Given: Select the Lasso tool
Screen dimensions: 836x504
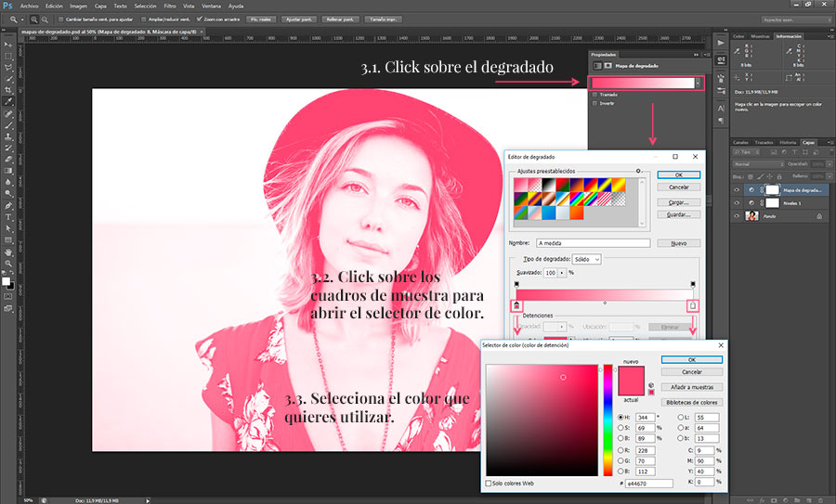Looking at the screenshot, I should click(x=8, y=67).
